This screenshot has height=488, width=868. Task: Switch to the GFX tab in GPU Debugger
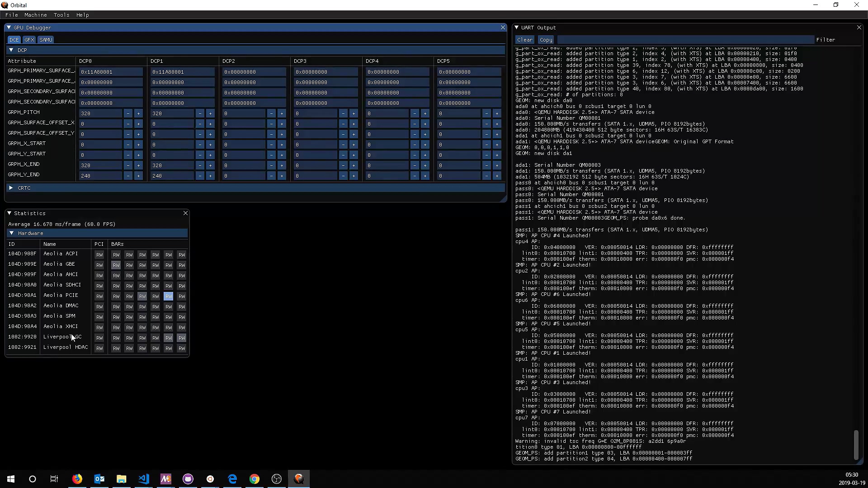coord(29,39)
